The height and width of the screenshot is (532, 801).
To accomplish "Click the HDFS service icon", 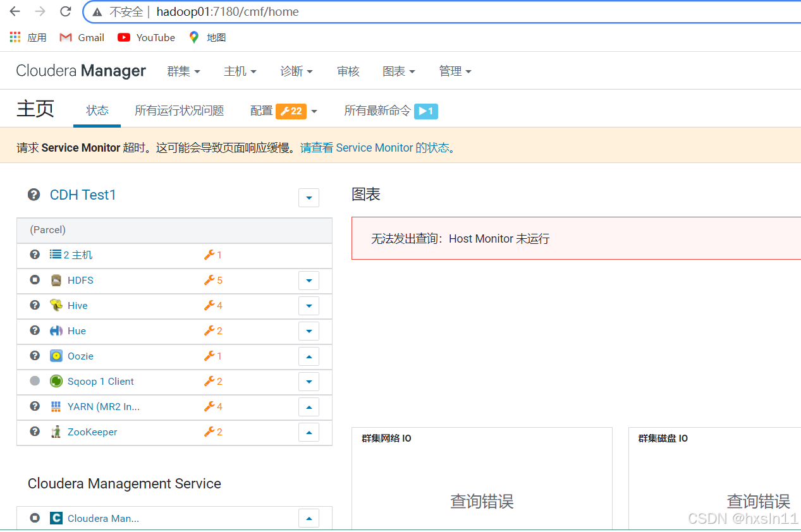I will tap(56, 280).
